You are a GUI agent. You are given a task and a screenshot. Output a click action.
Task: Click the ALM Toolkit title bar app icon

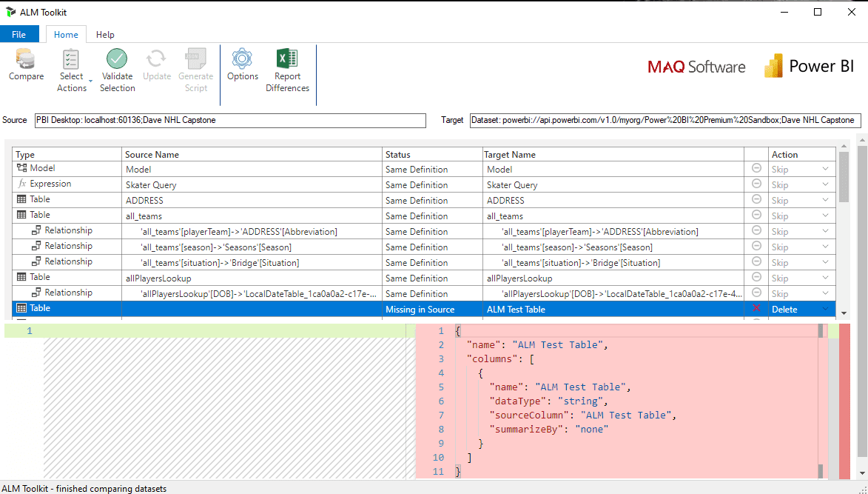(10, 12)
